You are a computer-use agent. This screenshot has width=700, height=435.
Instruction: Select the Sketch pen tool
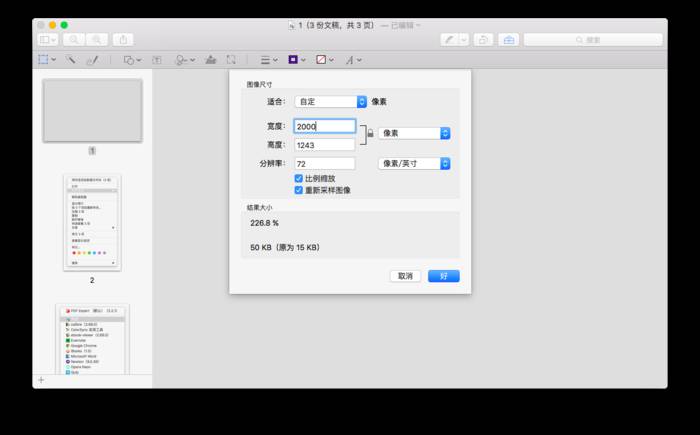[92, 59]
